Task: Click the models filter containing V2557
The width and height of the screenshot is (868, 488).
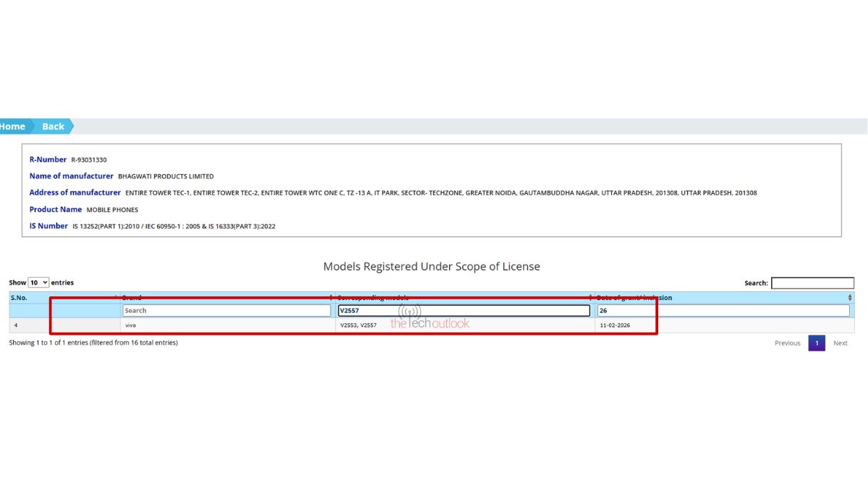Action: [464, 311]
